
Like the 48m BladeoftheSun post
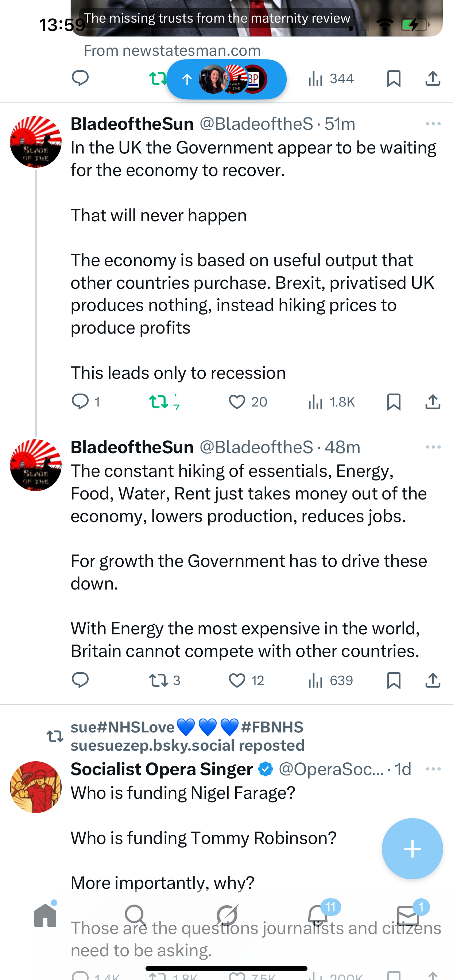coord(237,680)
